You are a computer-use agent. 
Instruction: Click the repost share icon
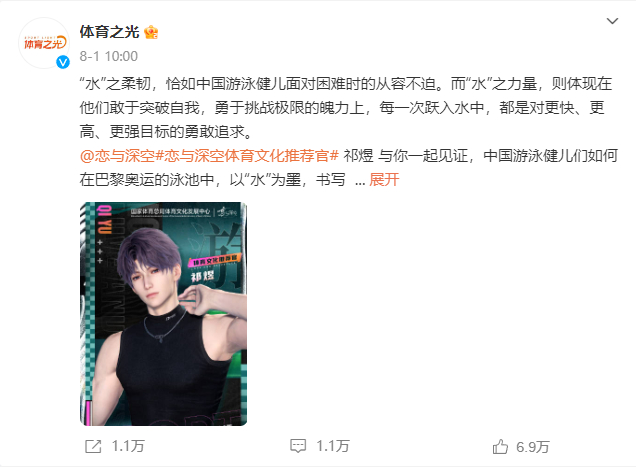click(x=93, y=446)
